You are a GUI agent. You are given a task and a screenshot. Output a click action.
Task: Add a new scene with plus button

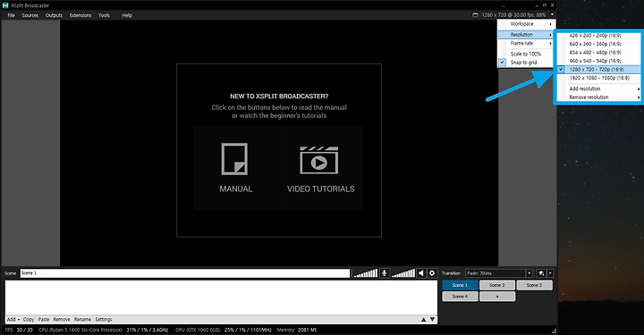[x=497, y=296]
